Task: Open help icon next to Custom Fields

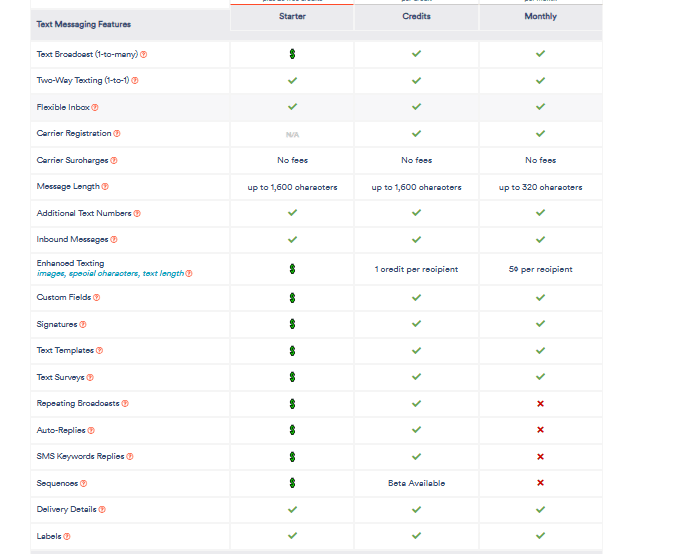Action: pos(97,297)
